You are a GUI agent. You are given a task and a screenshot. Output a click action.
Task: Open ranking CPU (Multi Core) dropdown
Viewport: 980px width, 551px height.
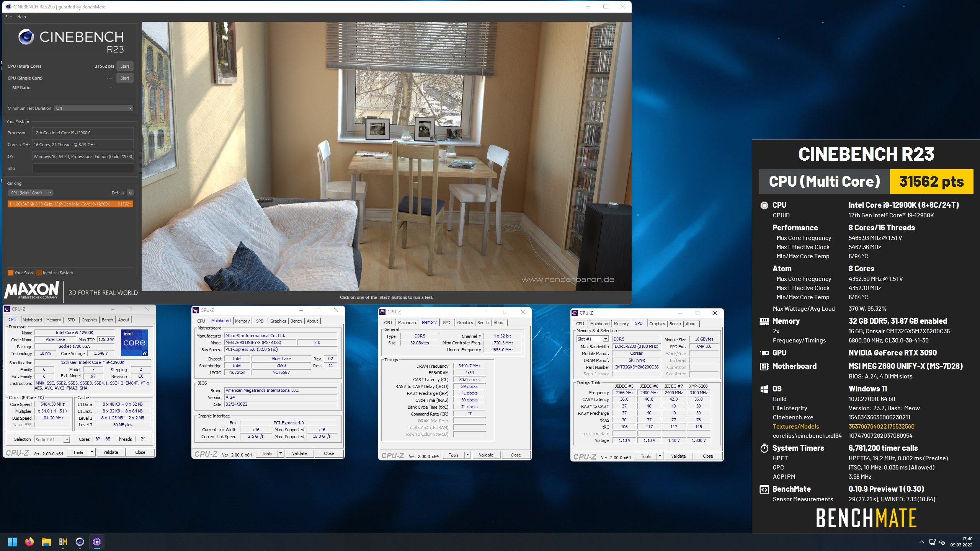pos(30,193)
